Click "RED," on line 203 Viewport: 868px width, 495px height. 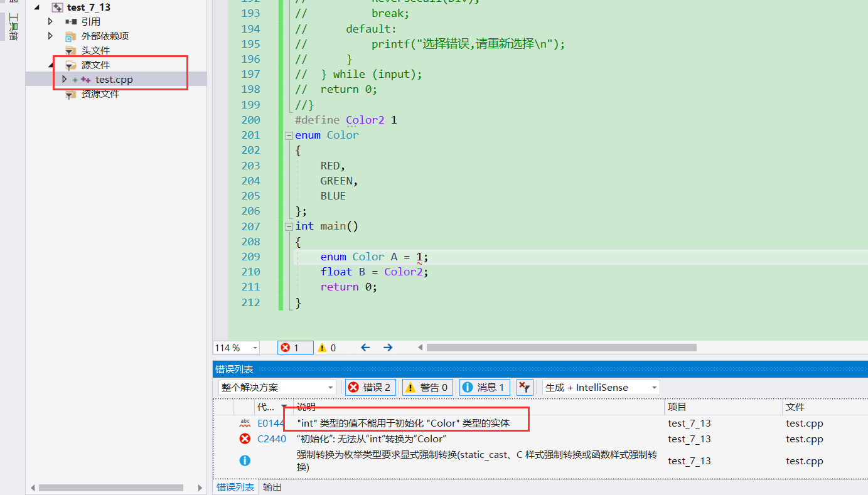click(x=333, y=166)
